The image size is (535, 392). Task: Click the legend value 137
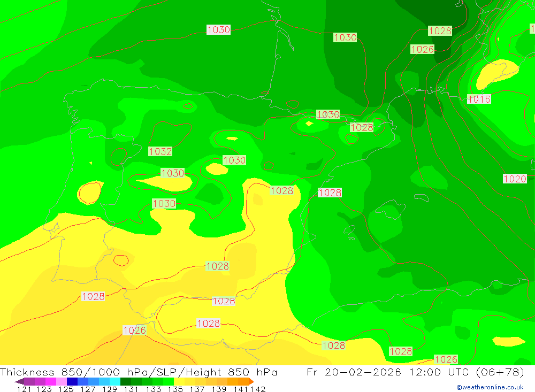pos(196,389)
